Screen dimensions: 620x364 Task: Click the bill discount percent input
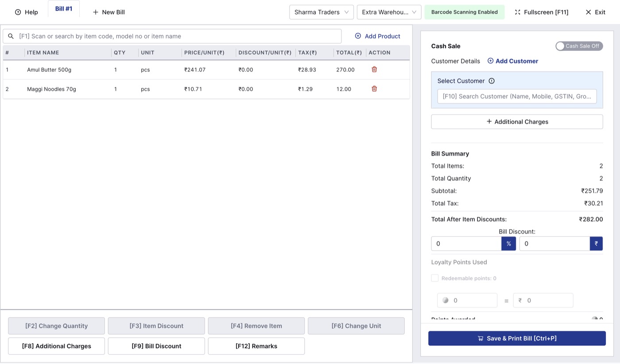(x=466, y=244)
